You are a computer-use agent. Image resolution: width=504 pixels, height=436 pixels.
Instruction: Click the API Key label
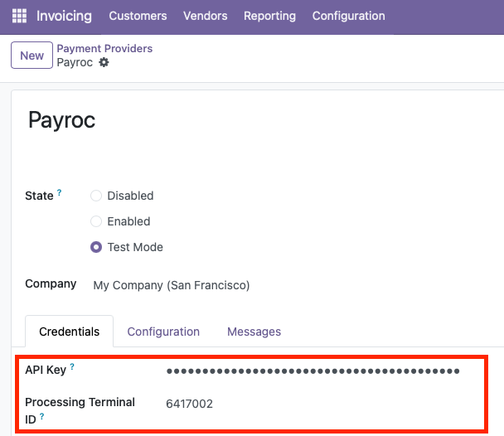coord(46,370)
